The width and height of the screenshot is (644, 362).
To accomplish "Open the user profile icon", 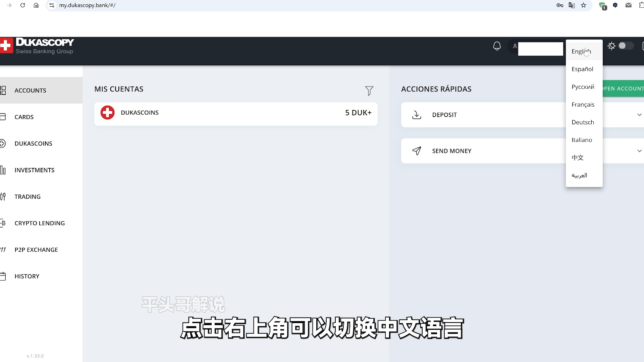I will 515,46.
